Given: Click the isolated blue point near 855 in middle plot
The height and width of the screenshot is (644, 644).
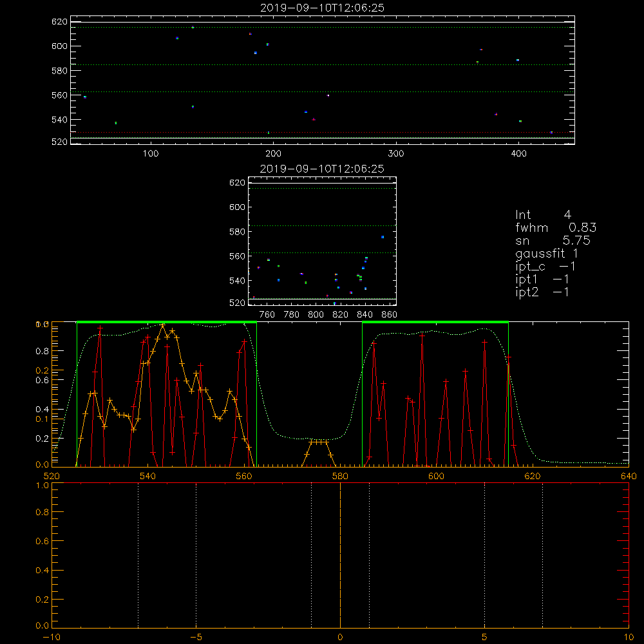Looking at the screenshot, I should (x=383, y=237).
